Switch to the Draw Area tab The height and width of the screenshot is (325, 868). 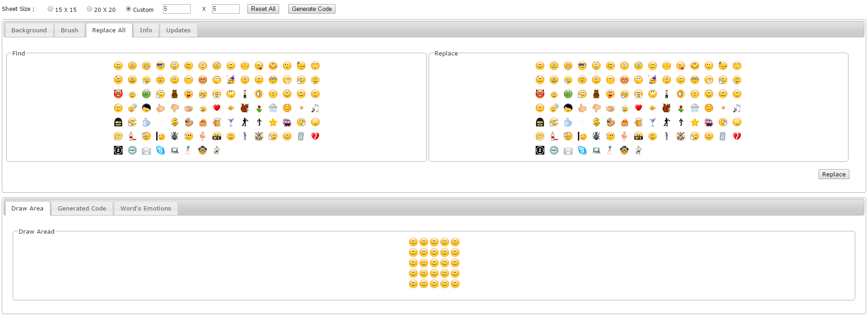click(27, 208)
